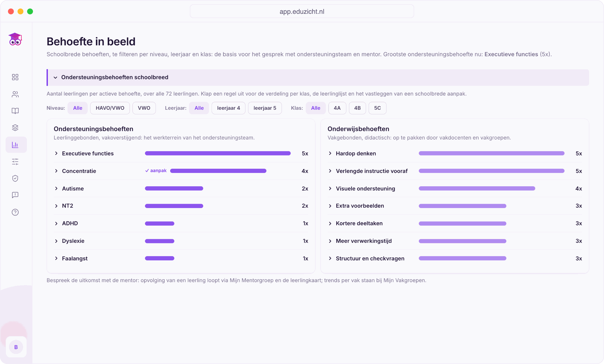Select Klas filter Alle

click(x=316, y=108)
